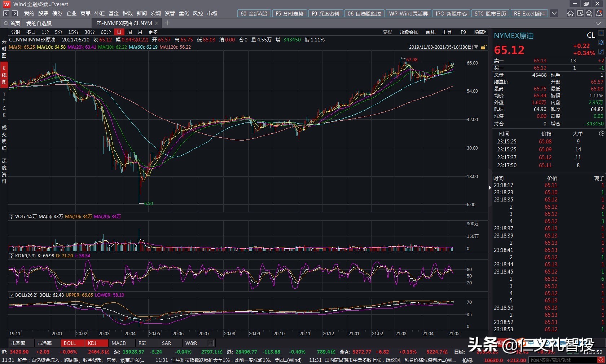The height and width of the screenshot is (364, 606).
Task: Expand the 更多 period options
Action: 153,32
